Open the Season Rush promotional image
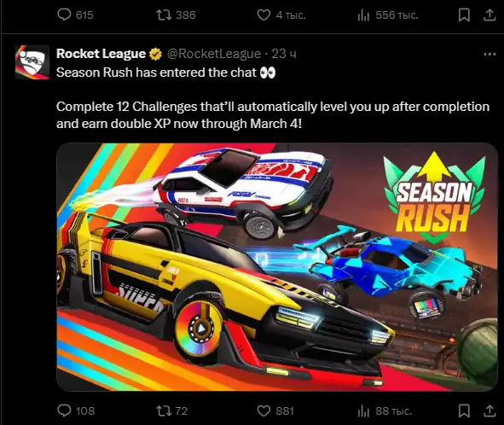The image size is (504, 425). click(277, 267)
